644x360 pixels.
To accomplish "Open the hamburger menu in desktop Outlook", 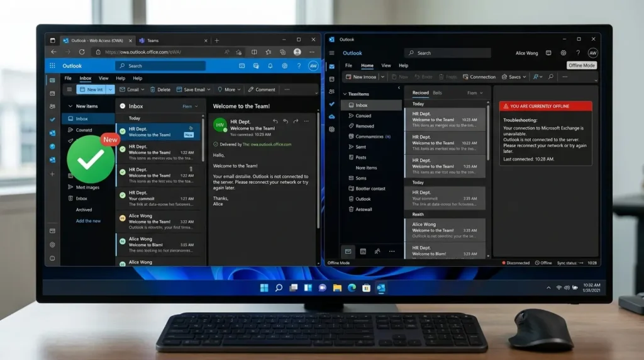I will (332, 53).
